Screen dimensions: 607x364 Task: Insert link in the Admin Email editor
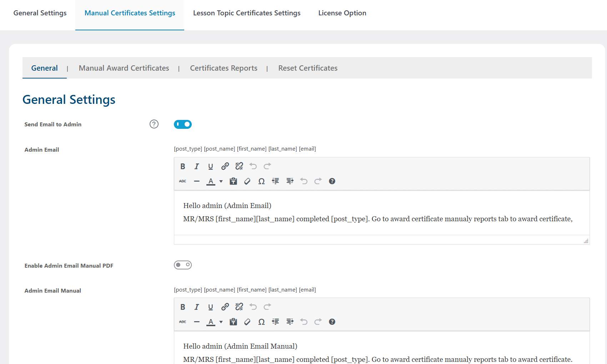(225, 166)
